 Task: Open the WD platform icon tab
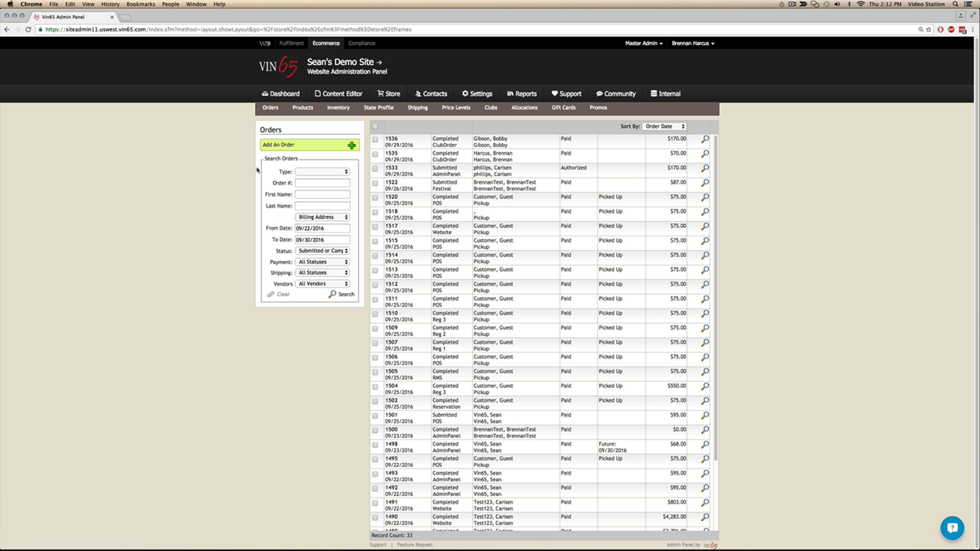click(265, 43)
